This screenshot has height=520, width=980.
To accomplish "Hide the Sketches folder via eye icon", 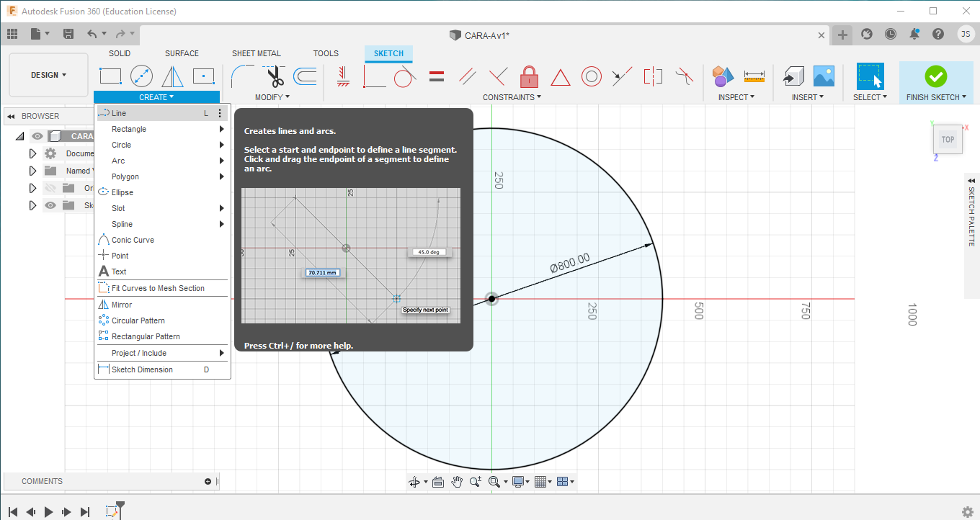I will pyautogui.click(x=50, y=205).
